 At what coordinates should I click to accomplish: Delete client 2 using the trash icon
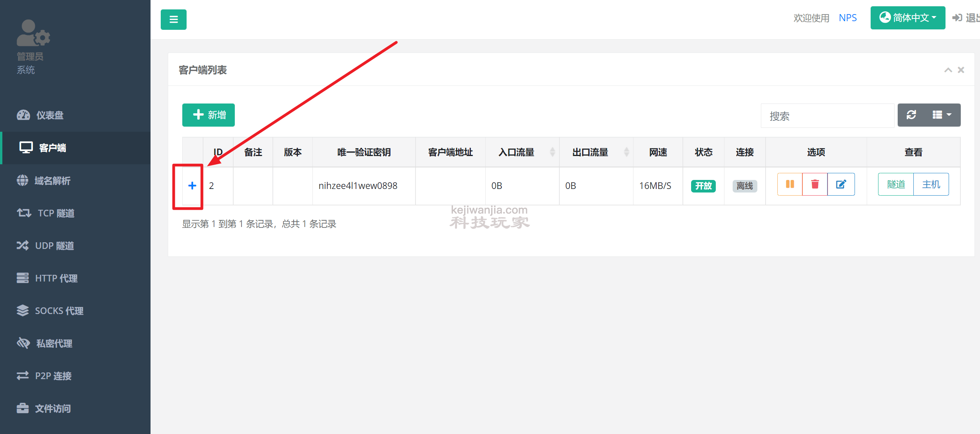point(815,184)
